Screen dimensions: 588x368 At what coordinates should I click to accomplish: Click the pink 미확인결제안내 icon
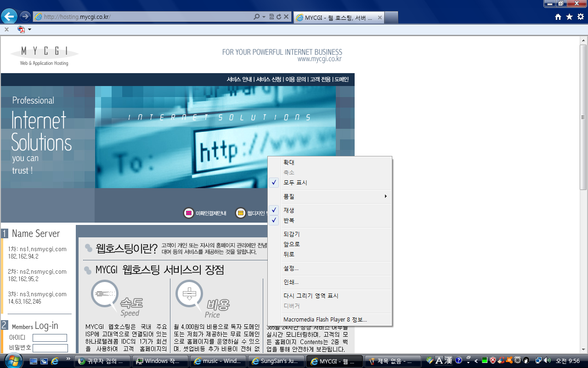188,213
